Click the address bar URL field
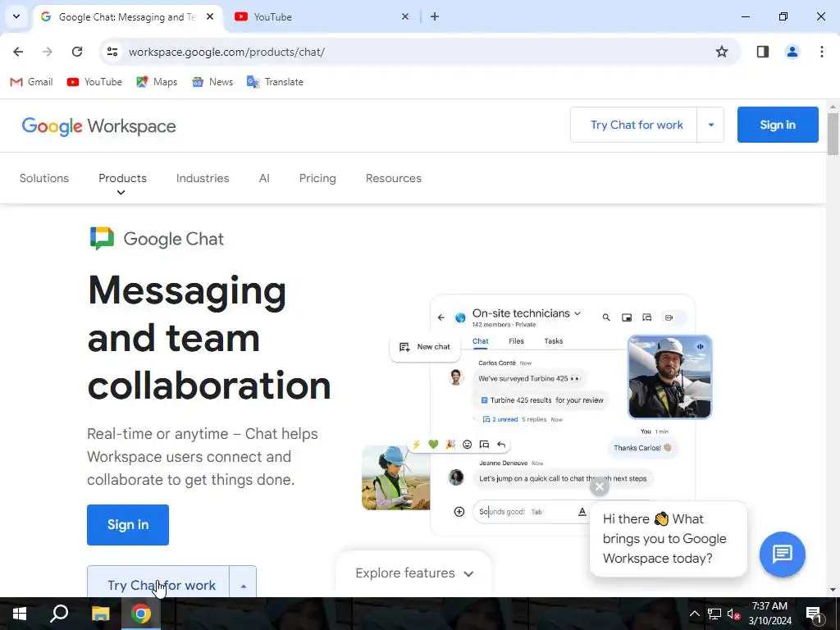The height and width of the screenshot is (630, 840). tap(418, 52)
